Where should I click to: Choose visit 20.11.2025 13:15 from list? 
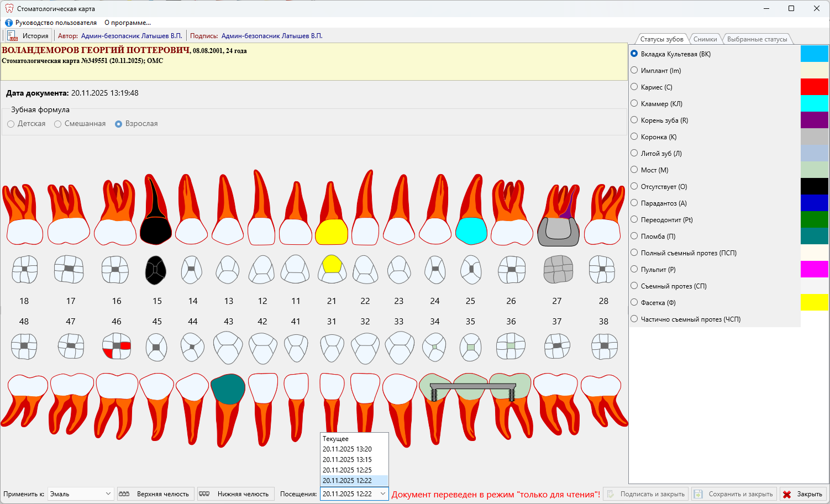[x=347, y=460]
